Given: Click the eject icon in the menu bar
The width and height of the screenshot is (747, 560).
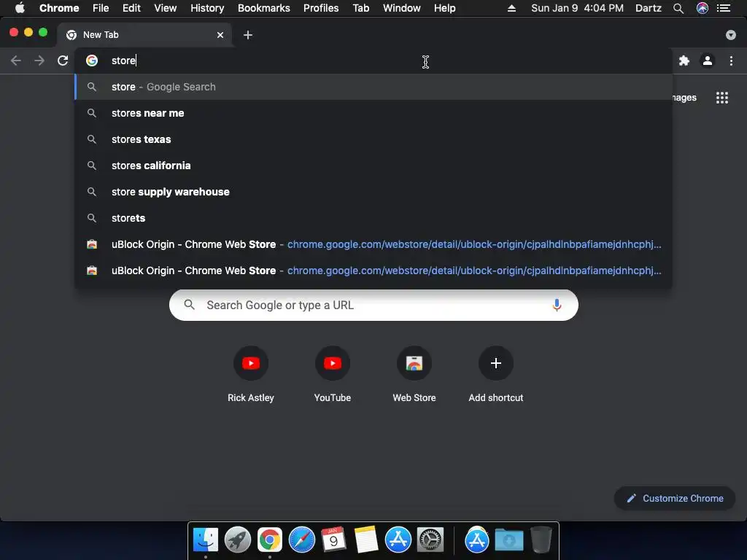Looking at the screenshot, I should click(x=511, y=8).
